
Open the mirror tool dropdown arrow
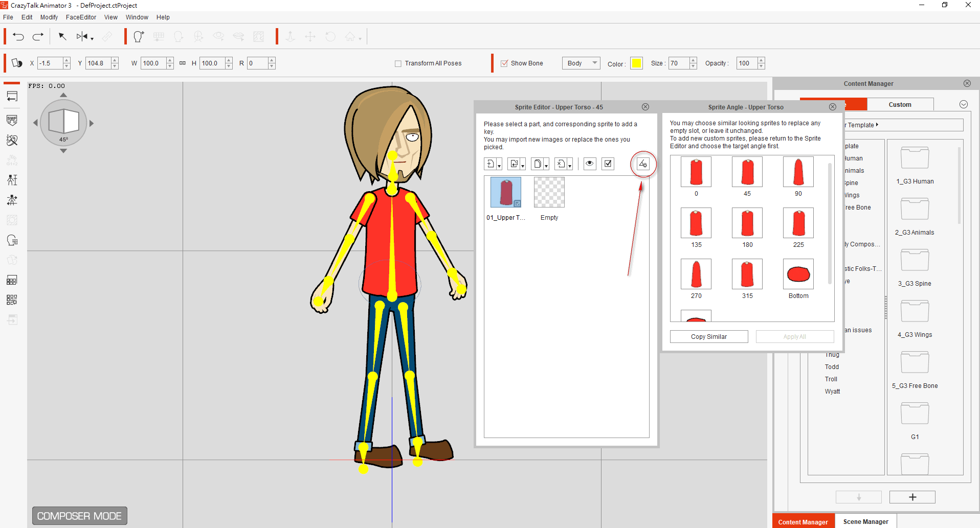92,38
